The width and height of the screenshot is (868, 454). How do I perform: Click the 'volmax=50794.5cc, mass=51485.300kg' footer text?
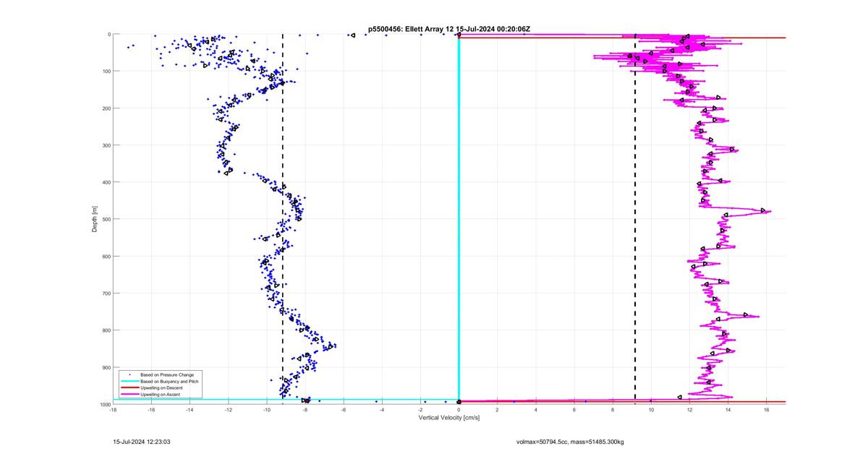pos(570,441)
